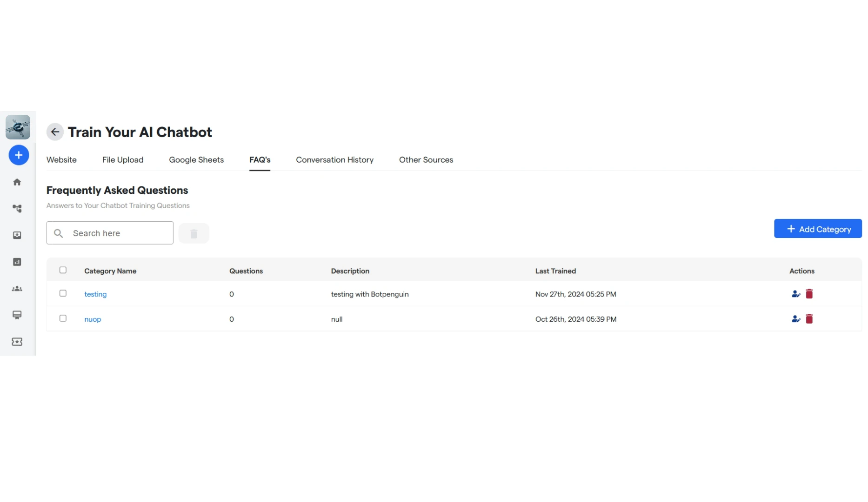Click 'Answers to Your Chatbot Training Questions' subtitle
The image size is (868, 502).
point(118,205)
